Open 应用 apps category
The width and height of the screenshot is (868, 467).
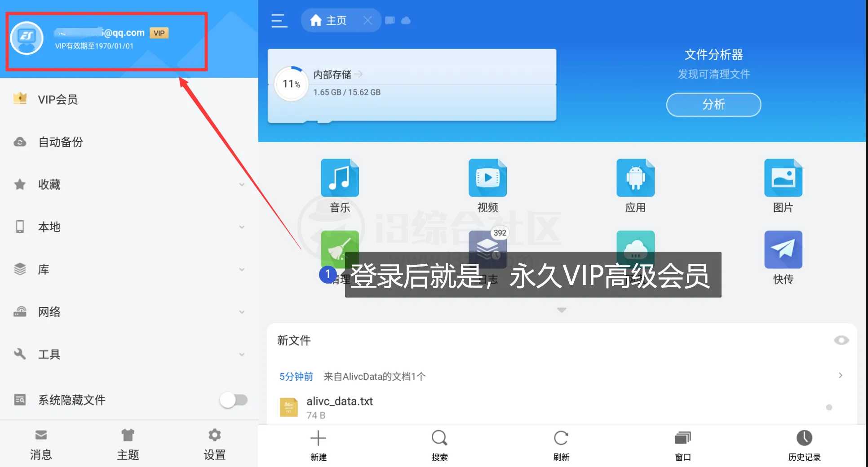(635, 186)
